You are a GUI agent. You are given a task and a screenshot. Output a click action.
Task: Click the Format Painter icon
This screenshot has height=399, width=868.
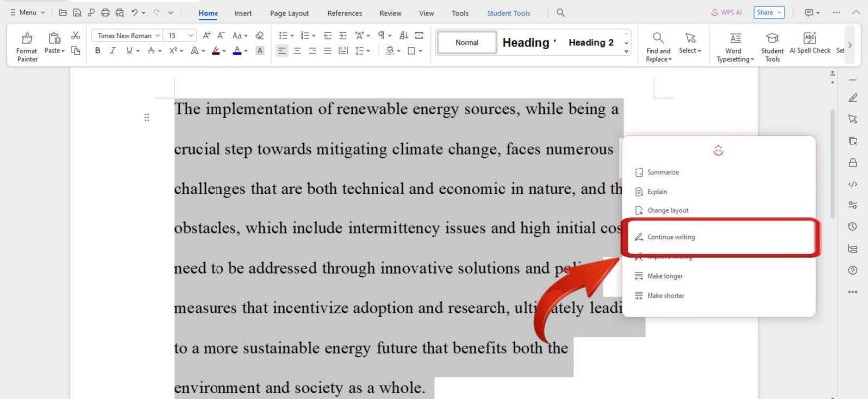[26, 43]
